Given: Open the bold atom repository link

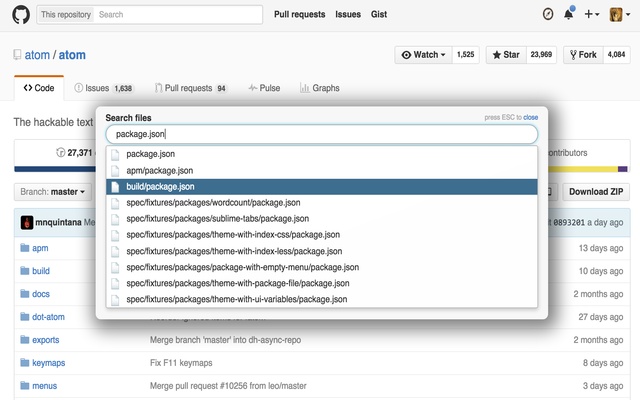Looking at the screenshot, I should 72,55.
